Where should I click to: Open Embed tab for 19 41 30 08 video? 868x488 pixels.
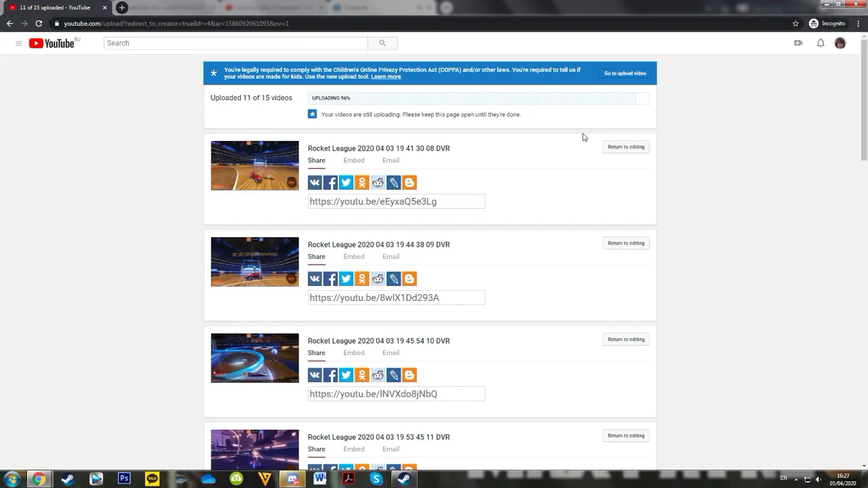(354, 161)
